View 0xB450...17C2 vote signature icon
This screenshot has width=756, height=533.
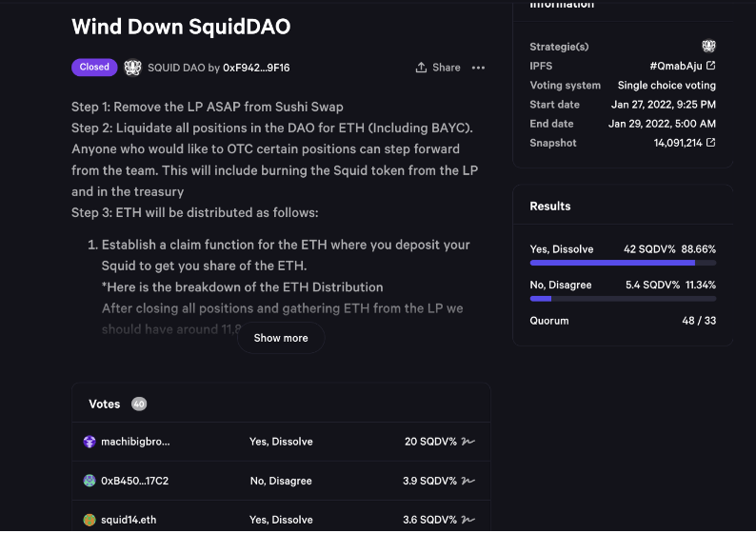pyautogui.click(x=468, y=481)
